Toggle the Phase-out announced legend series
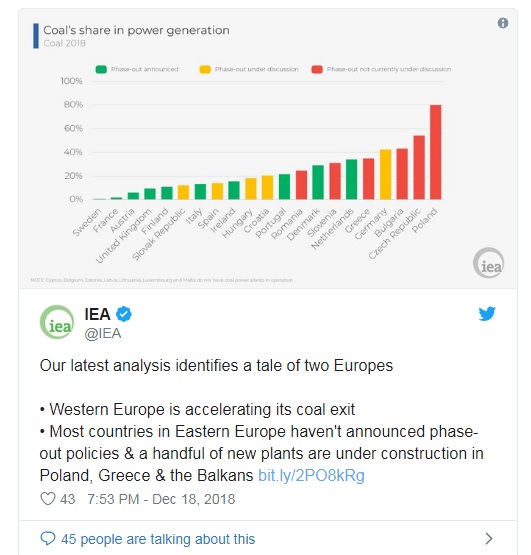Screen dimensions: 531x555 pyautogui.click(x=137, y=69)
